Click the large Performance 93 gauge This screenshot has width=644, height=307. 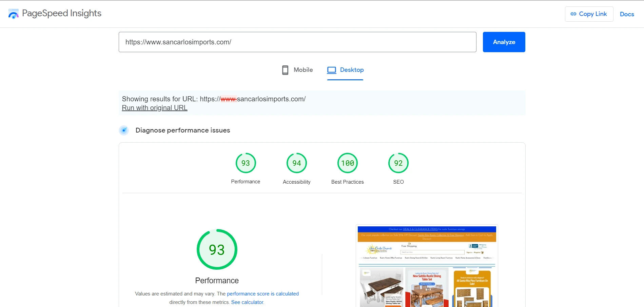pos(217,249)
